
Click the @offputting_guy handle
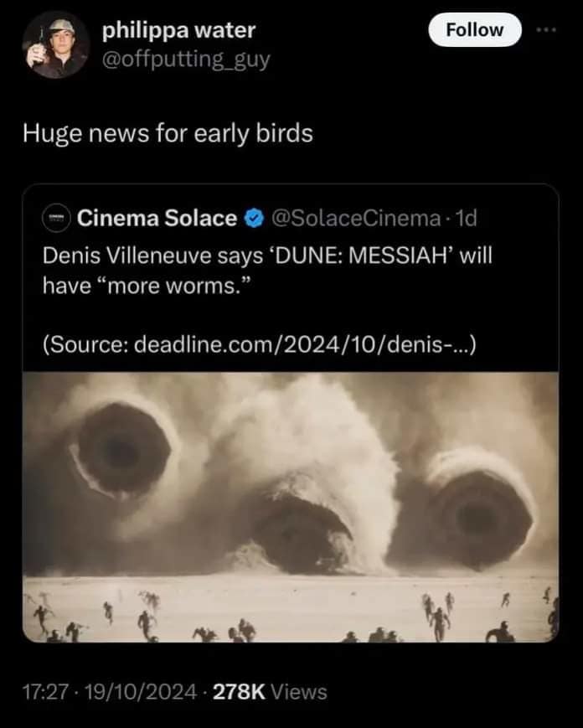tap(186, 60)
